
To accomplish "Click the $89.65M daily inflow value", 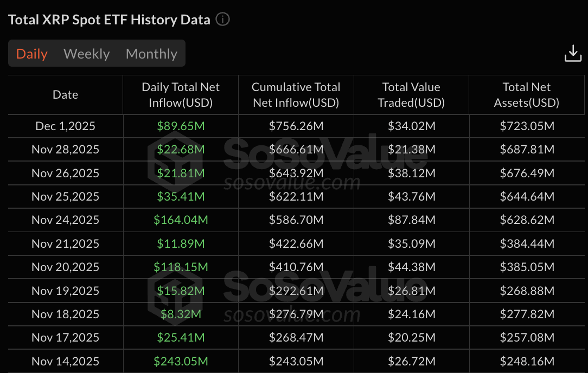I will pos(181,126).
